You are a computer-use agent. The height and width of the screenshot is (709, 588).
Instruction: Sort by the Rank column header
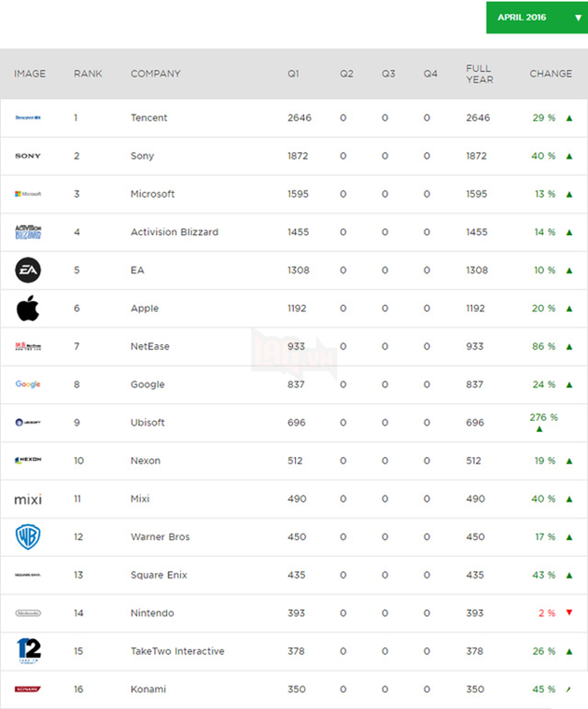coord(88,74)
